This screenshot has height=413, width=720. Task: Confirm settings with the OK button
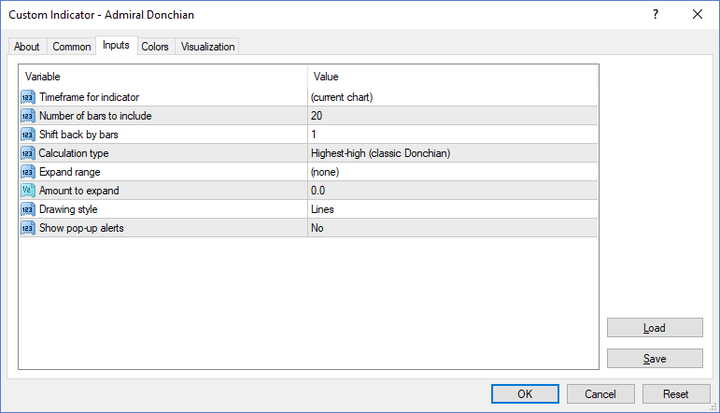tap(525, 394)
